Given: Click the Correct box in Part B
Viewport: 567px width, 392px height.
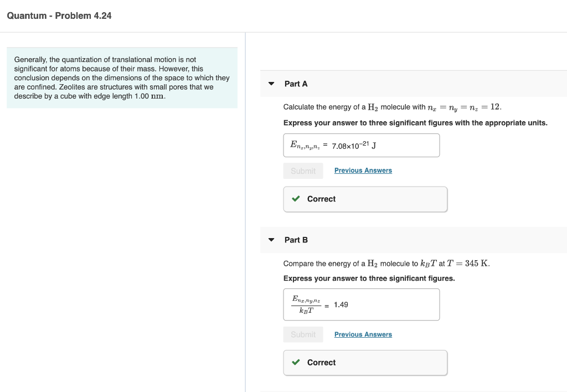Looking at the screenshot, I should coord(364,362).
